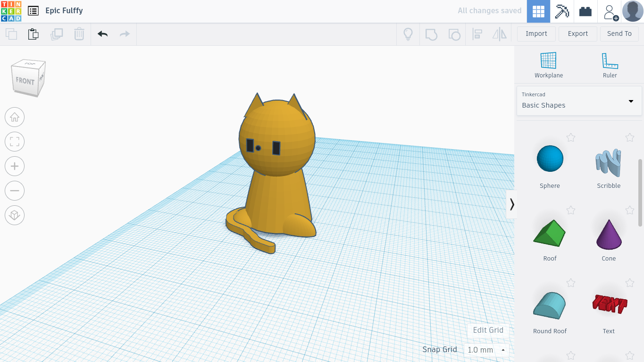Open the Tinkercad home logo
This screenshot has width=644, height=362.
click(11, 11)
